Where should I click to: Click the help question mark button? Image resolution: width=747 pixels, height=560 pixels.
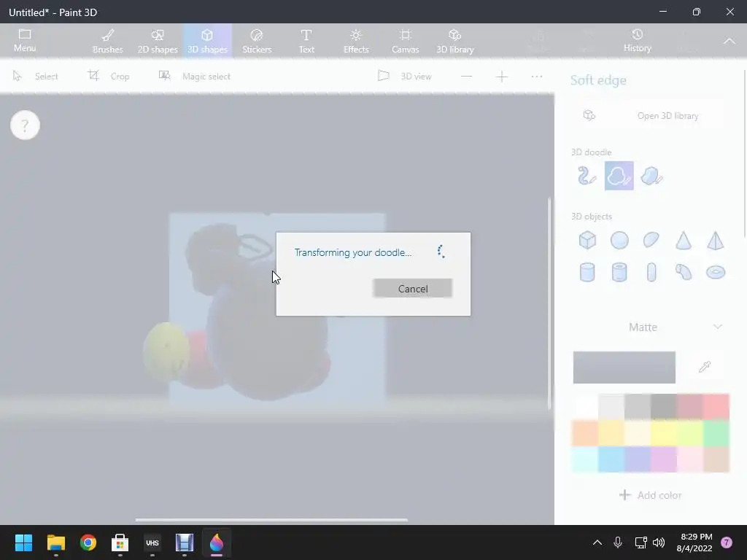point(25,125)
